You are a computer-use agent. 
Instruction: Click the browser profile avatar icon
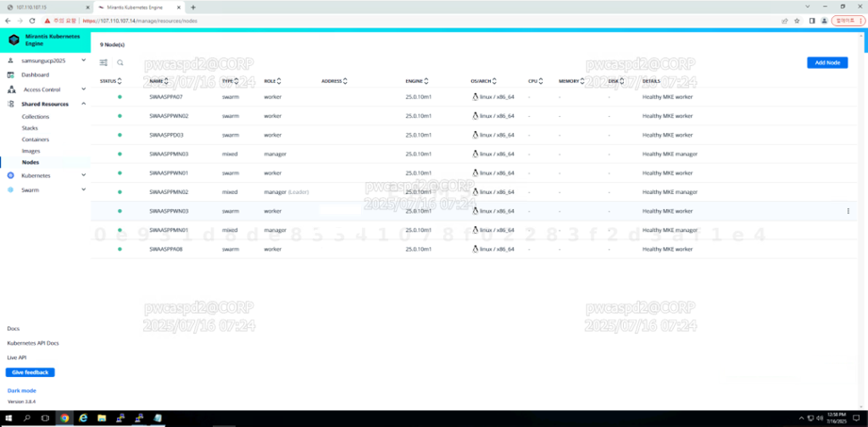tap(825, 21)
